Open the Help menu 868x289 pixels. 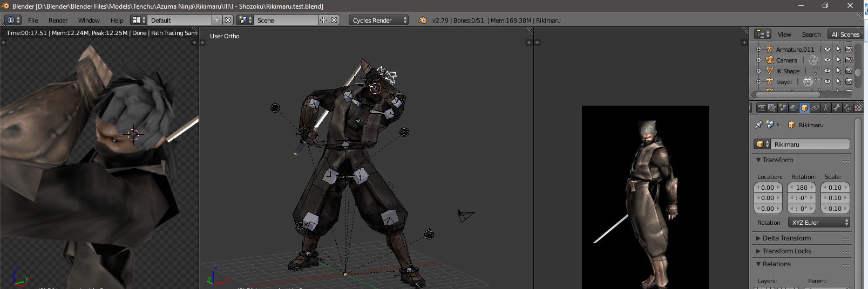(x=117, y=20)
